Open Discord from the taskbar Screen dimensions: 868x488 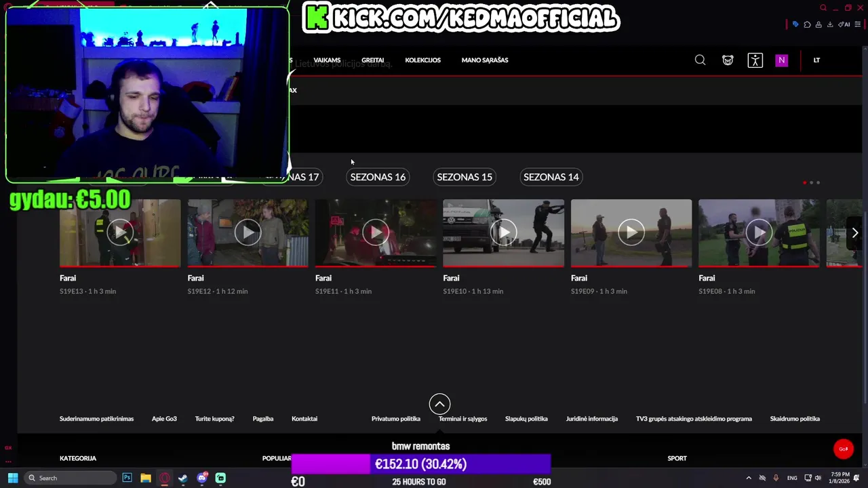(x=201, y=478)
